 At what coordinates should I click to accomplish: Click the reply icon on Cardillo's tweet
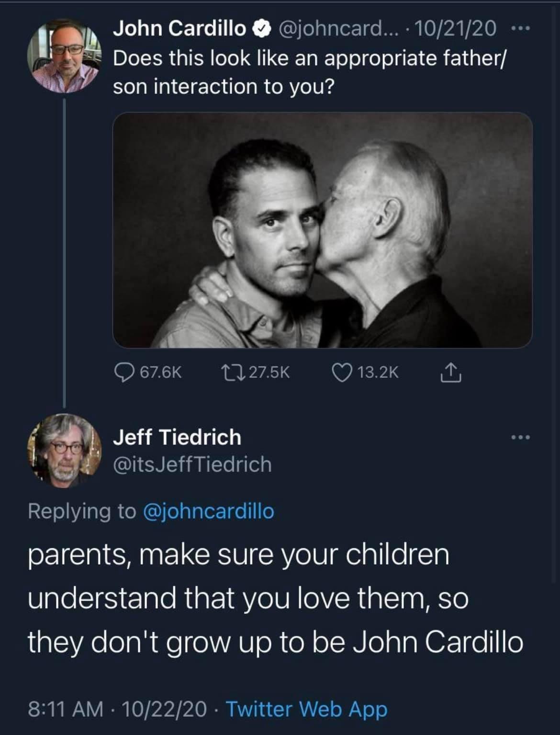click(126, 372)
